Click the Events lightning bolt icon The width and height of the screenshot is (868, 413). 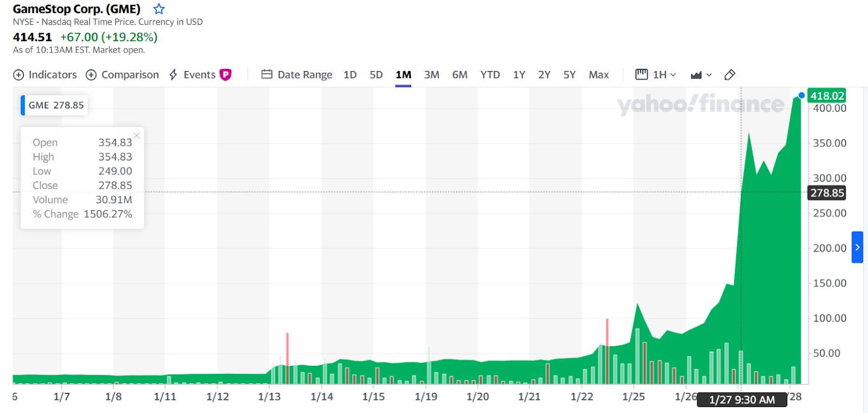click(x=174, y=75)
